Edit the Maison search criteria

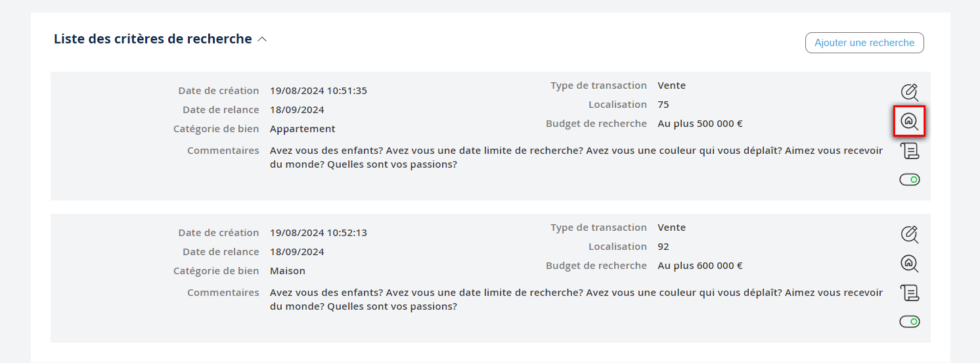click(x=909, y=234)
